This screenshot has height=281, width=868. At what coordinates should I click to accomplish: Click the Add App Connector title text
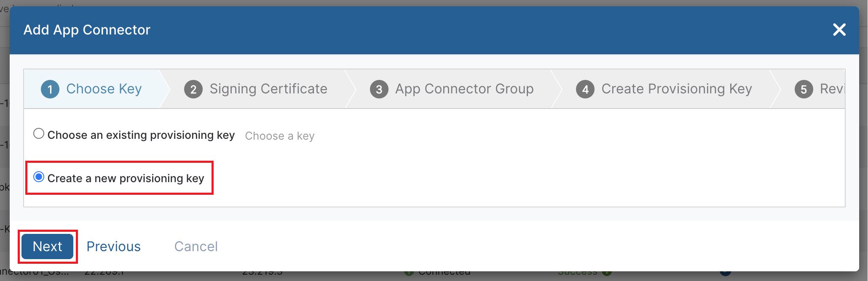click(87, 30)
